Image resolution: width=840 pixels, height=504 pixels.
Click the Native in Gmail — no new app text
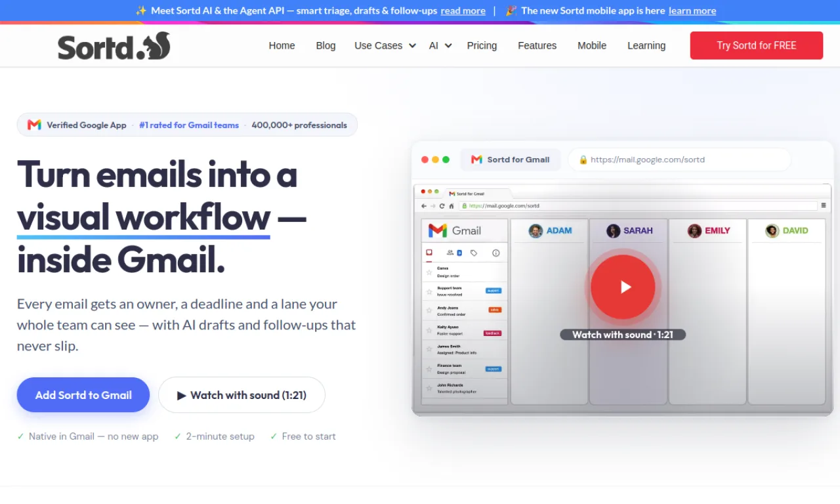(x=94, y=436)
